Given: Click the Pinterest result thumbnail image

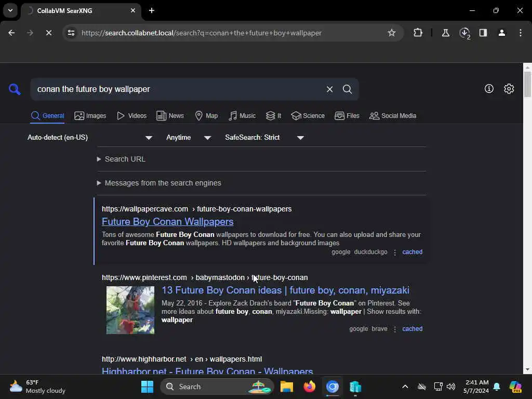Looking at the screenshot, I should [x=130, y=310].
